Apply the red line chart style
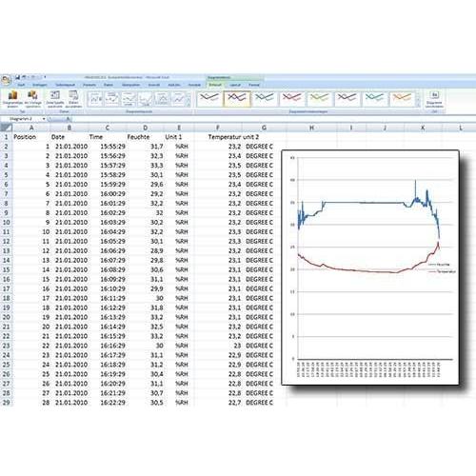The height and width of the screenshot is (476, 476). point(291,98)
